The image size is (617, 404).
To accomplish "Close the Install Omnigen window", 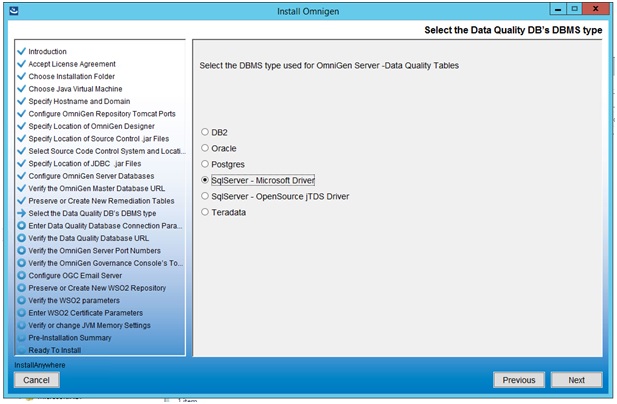I will (x=596, y=9).
